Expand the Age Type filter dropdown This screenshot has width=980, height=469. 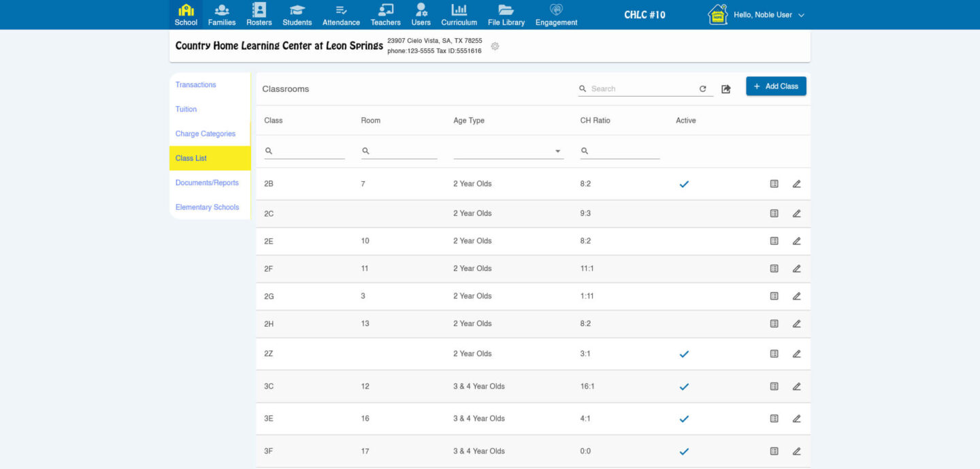tap(558, 151)
